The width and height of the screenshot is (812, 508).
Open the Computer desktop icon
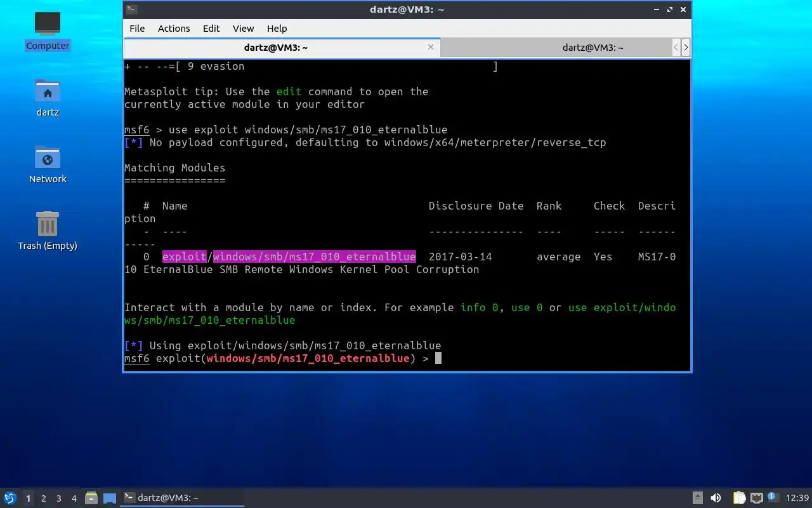pos(48,31)
